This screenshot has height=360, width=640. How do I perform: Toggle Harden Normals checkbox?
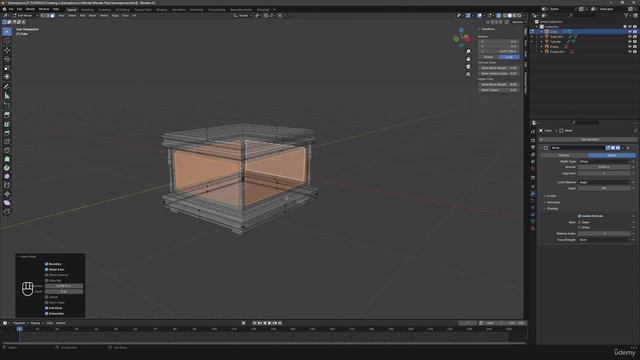580,216
